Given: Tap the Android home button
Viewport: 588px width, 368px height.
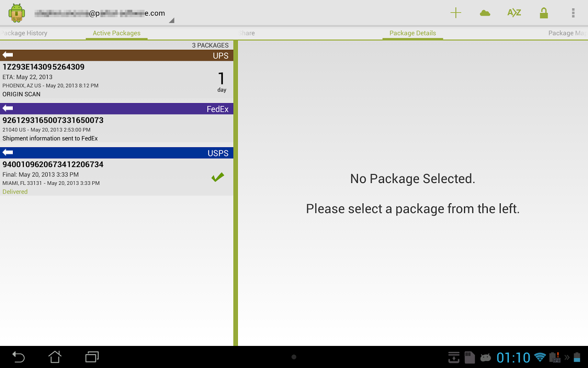Looking at the screenshot, I should (x=55, y=357).
